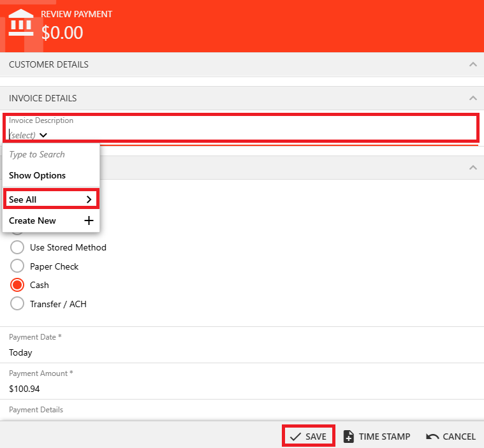
Task: Select the Transfer / ACH radio button
Action: pyautogui.click(x=17, y=304)
